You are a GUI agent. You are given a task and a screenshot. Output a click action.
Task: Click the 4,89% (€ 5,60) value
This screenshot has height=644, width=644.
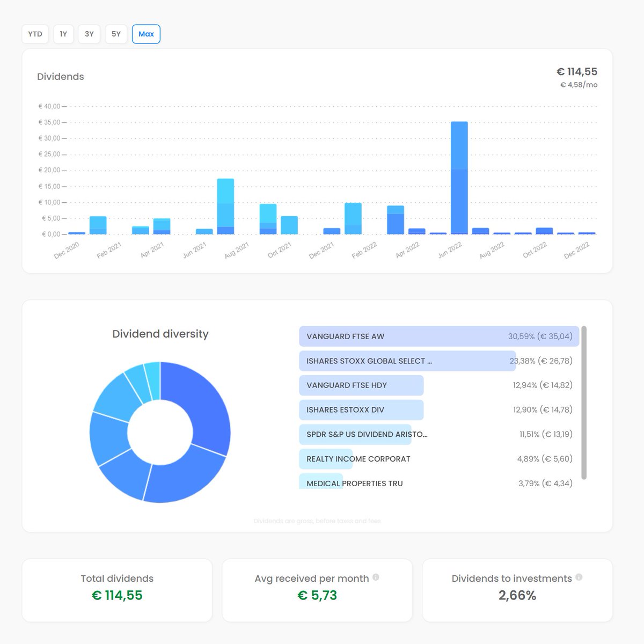click(x=545, y=459)
